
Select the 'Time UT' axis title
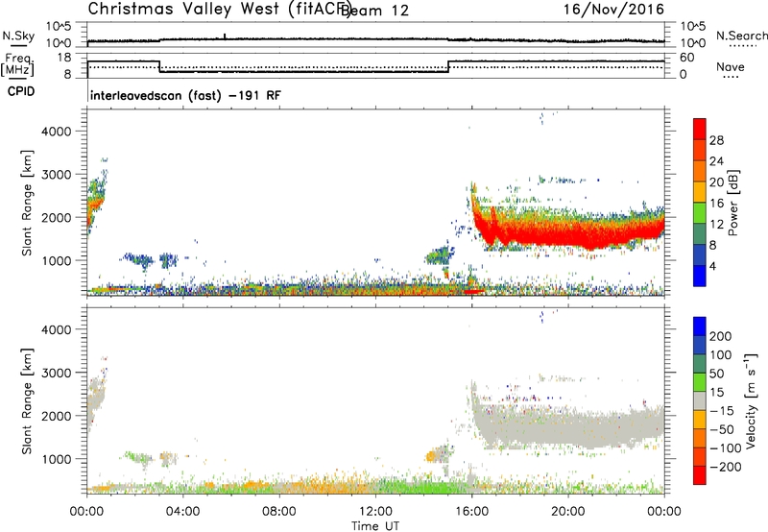point(375,526)
